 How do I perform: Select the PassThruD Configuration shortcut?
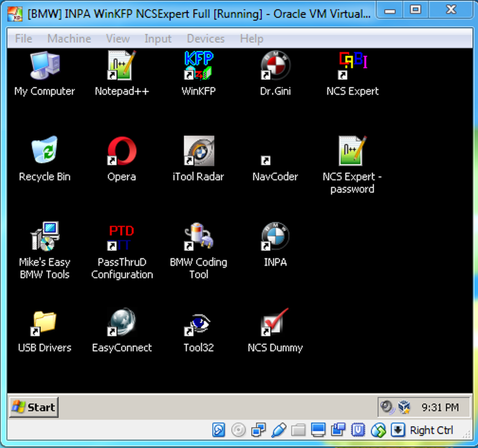point(122,237)
